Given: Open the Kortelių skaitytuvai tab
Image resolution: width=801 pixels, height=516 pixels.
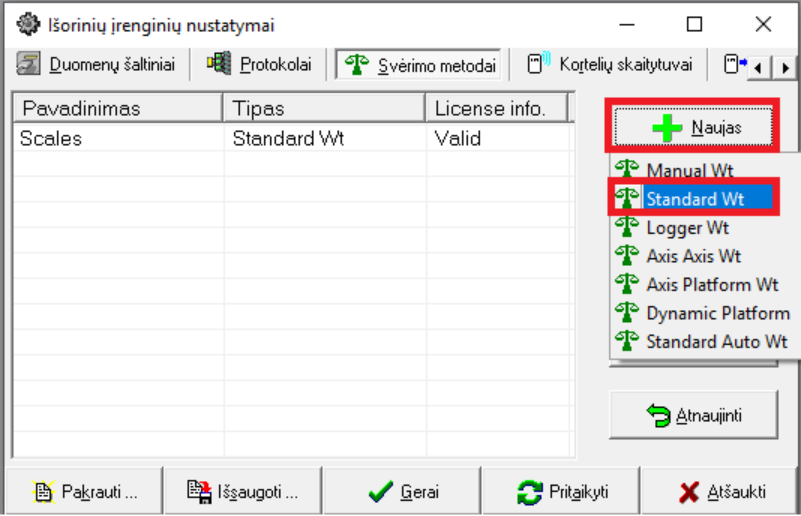Looking at the screenshot, I should (x=610, y=65).
